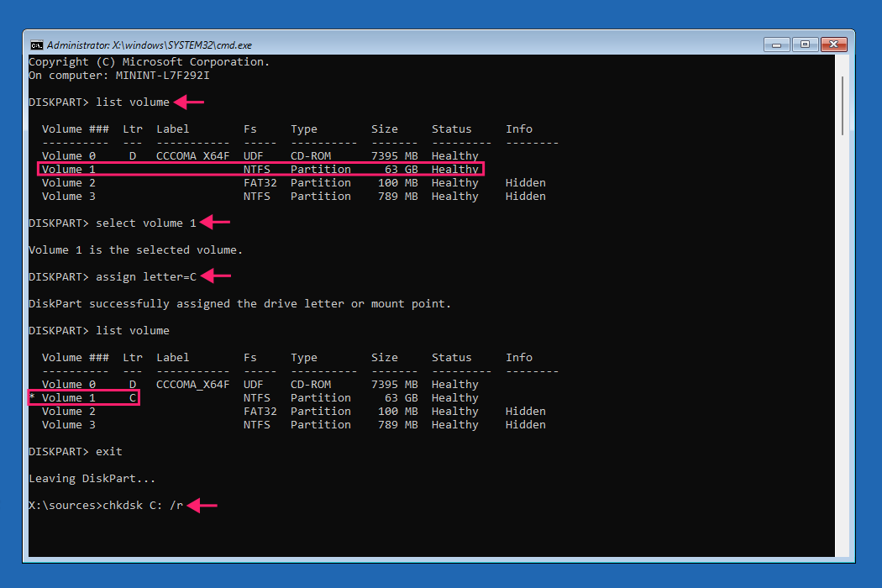Click the text 'Copyright (C) Microsoft Corporation.'
882x588 pixels.
(149, 62)
